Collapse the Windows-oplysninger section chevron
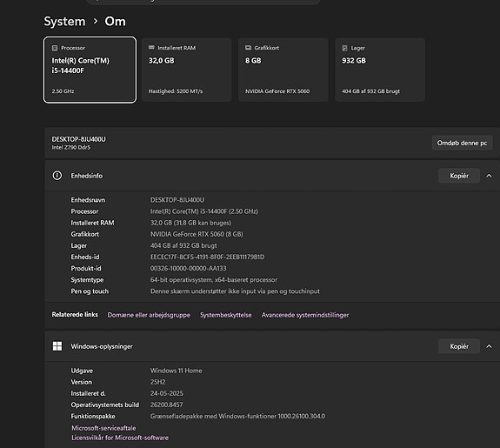The height and width of the screenshot is (448, 500). click(x=489, y=346)
